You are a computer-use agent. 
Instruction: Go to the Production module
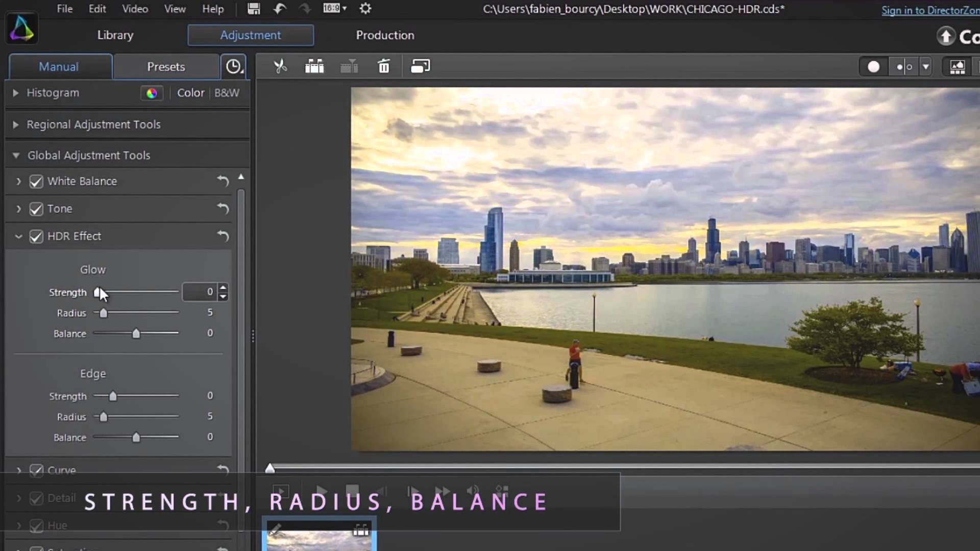pos(385,35)
